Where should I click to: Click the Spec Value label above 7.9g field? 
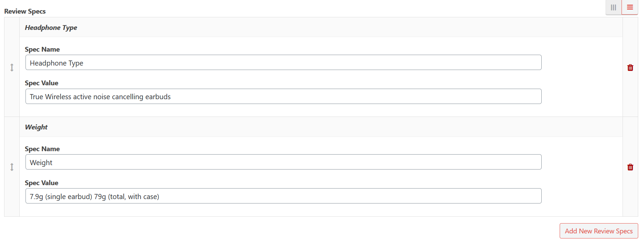(41, 183)
